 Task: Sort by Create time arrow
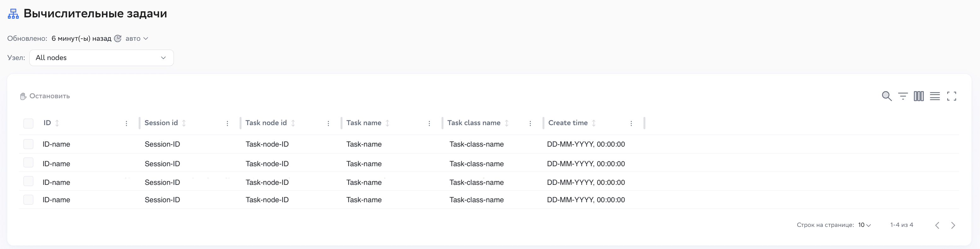tap(593, 123)
